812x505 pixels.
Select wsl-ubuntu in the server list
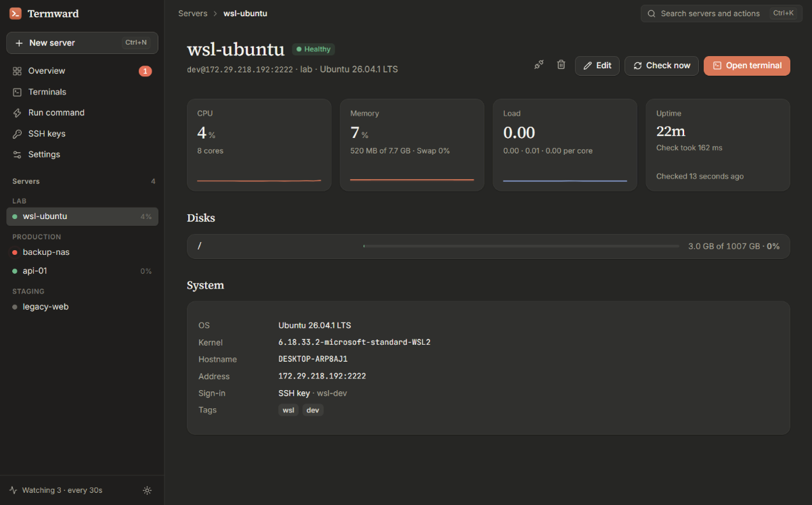[82, 216]
